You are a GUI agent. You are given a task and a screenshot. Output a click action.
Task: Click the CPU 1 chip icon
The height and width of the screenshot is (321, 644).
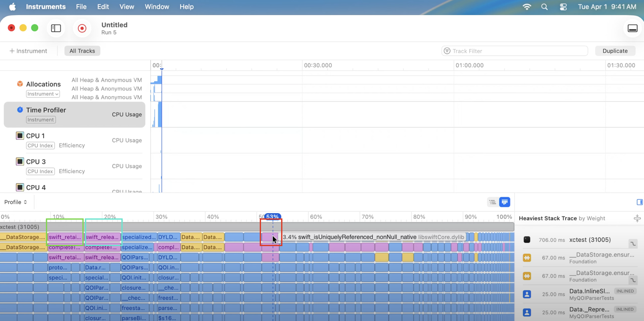pyautogui.click(x=20, y=136)
